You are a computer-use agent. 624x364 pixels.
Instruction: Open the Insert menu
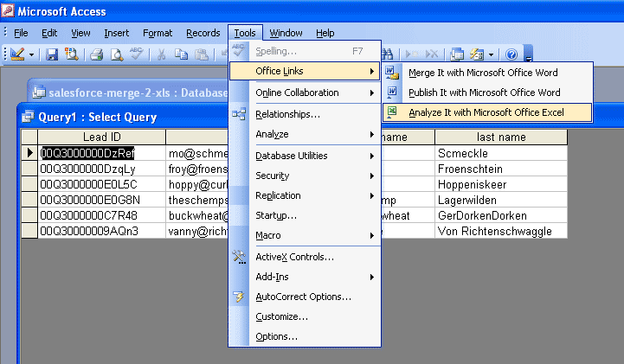[x=116, y=33]
